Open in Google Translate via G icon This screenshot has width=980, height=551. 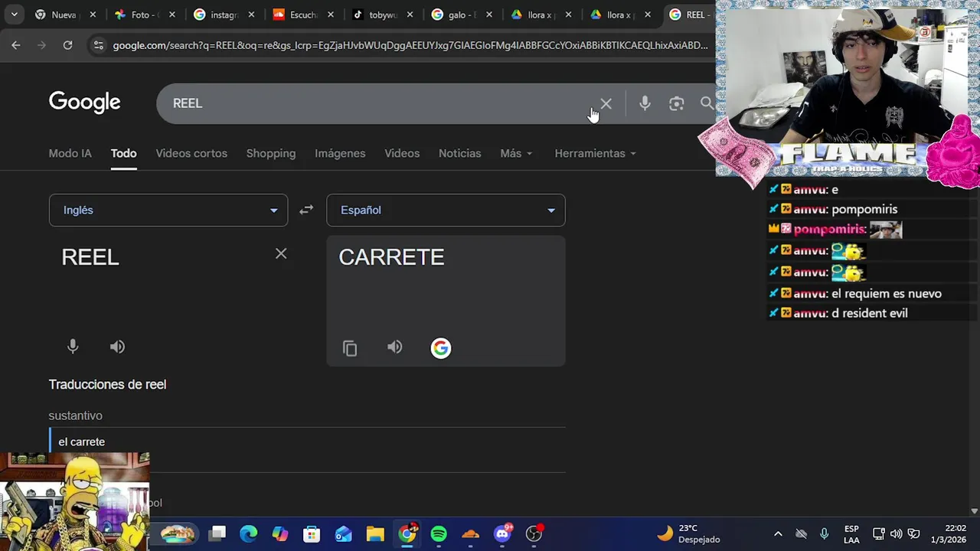pyautogui.click(x=441, y=348)
